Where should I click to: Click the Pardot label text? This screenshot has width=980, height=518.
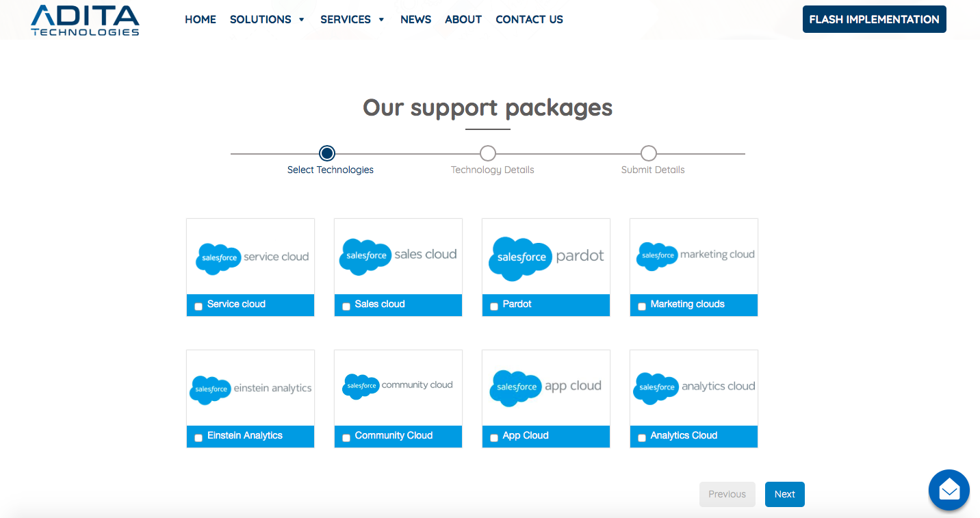[x=517, y=304]
